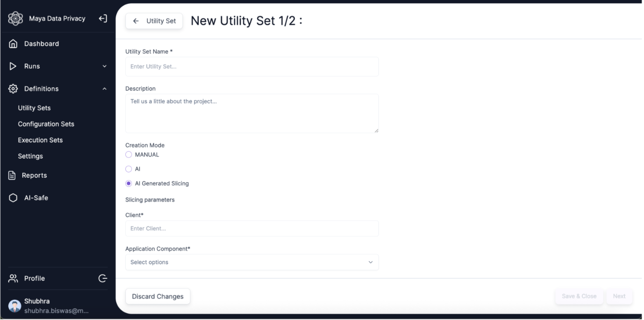Click the Shubhra user avatar
644x320 pixels.
pyautogui.click(x=15, y=305)
